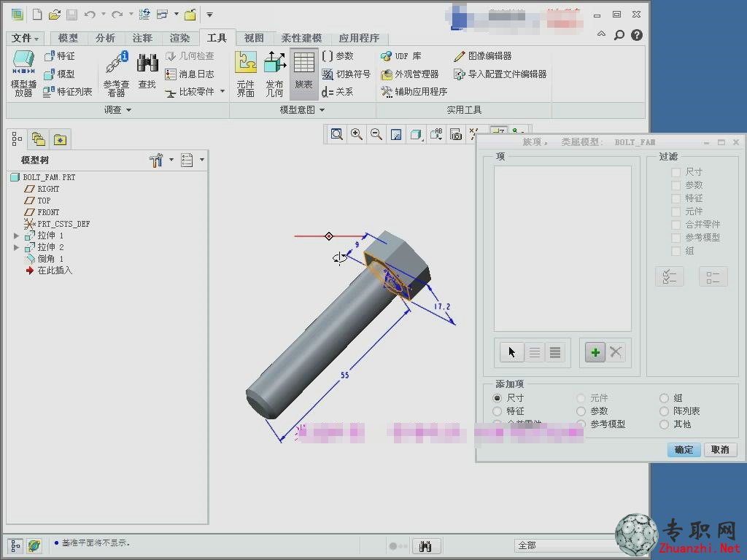Expand the 拉伸 1 tree node
Viewport: 747px width, 560px height.
pos(16,236)
